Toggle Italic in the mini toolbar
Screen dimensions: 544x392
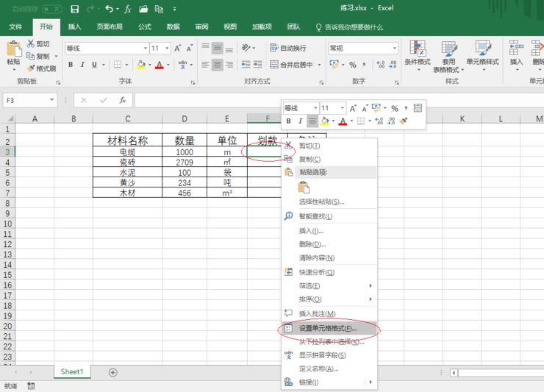[x=300, y=121]
